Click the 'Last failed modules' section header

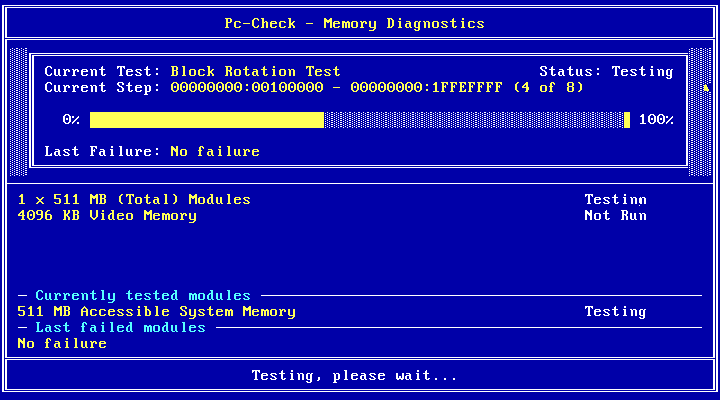(x=120, y=327)
